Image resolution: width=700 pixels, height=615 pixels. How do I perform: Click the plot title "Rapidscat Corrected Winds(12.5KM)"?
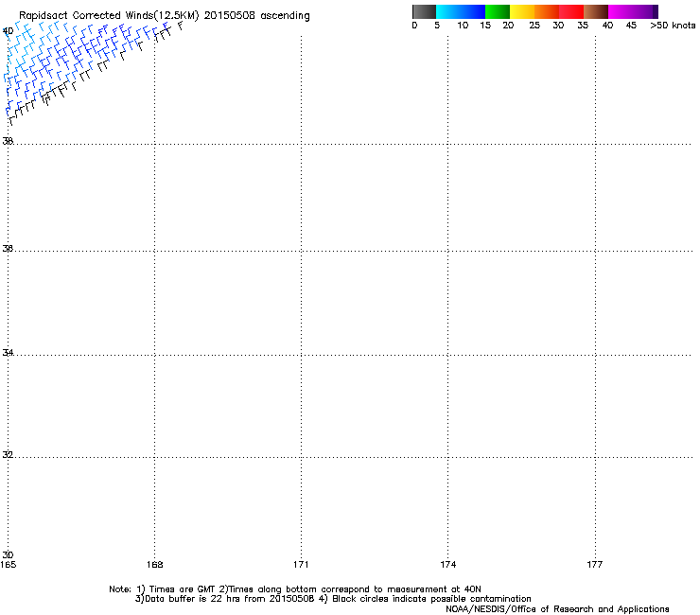point(109,16)
